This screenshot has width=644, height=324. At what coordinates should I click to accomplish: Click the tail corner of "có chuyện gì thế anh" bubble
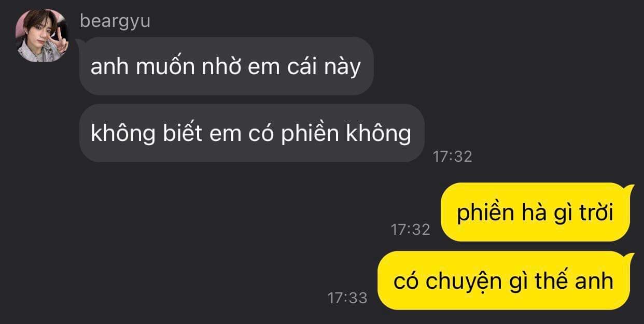pyautogui.click(x=630, y=257)
